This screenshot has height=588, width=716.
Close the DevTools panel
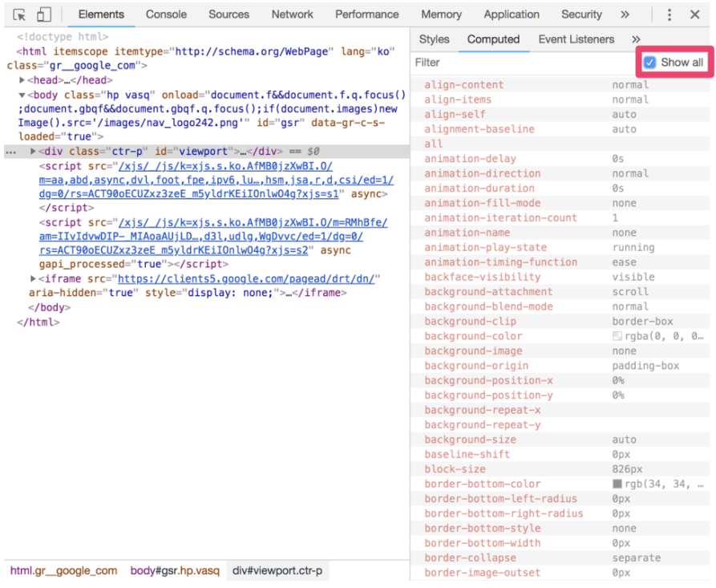[x=694, y=14]
